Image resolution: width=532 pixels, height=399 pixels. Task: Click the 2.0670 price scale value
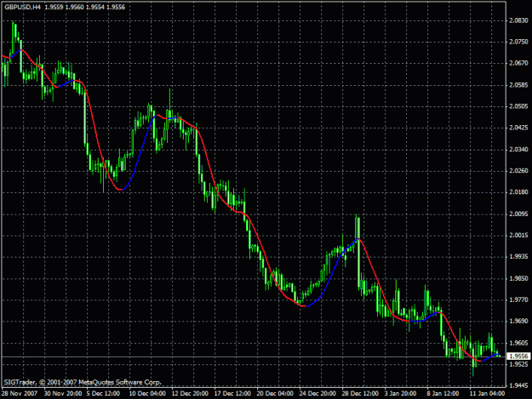(518, 63)
